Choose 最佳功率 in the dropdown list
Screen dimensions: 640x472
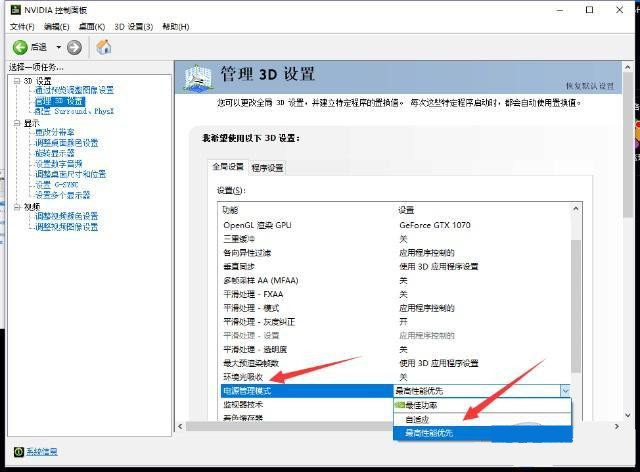(482, 405)
